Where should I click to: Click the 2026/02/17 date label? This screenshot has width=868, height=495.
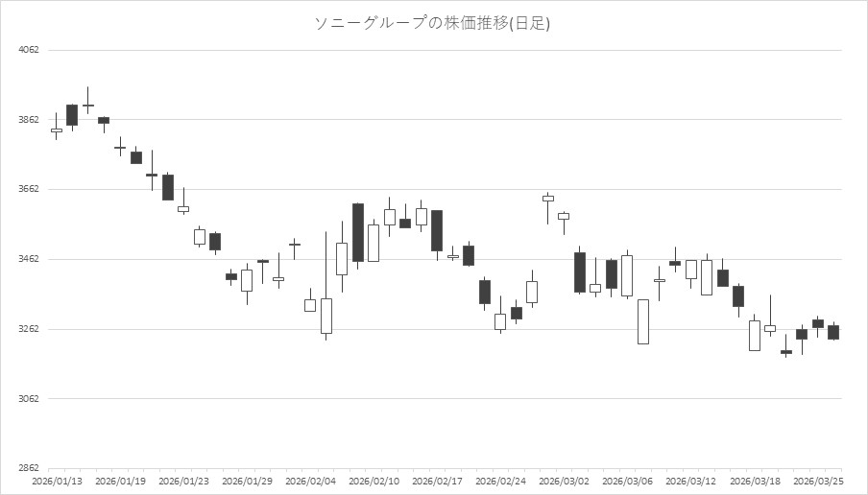438,481
